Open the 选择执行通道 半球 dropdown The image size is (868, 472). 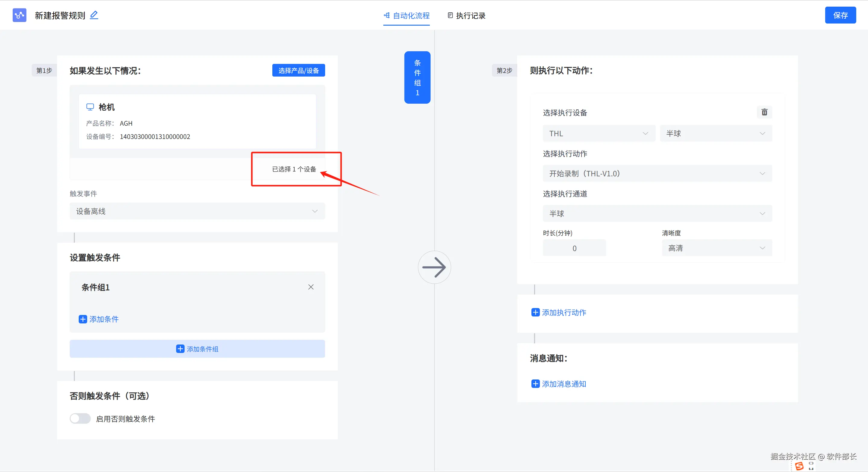click(657, 213)
